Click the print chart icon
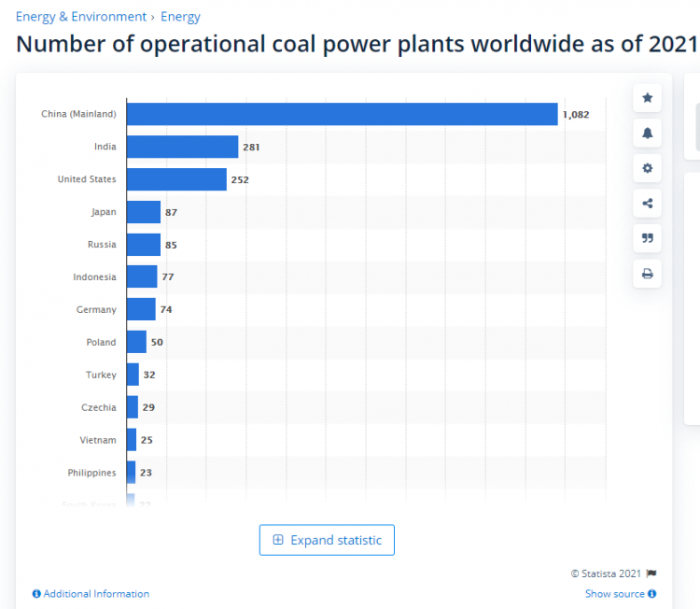This screenshot has width=700, height=609. 647,275
